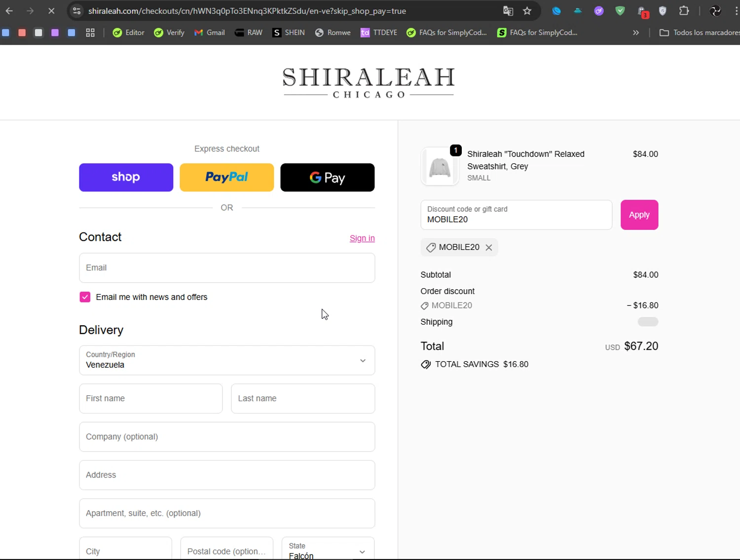Click the address bar URL
740x560 pixels.
[247, 11]
